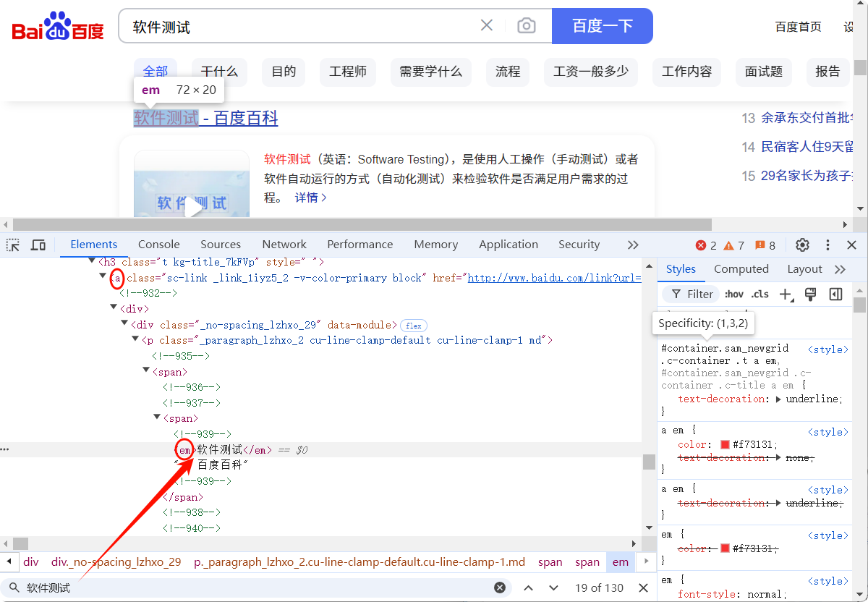Select the 全部 filter tab
The width and height of the screenshot is (868, 602).
click(x=155, y=71)
